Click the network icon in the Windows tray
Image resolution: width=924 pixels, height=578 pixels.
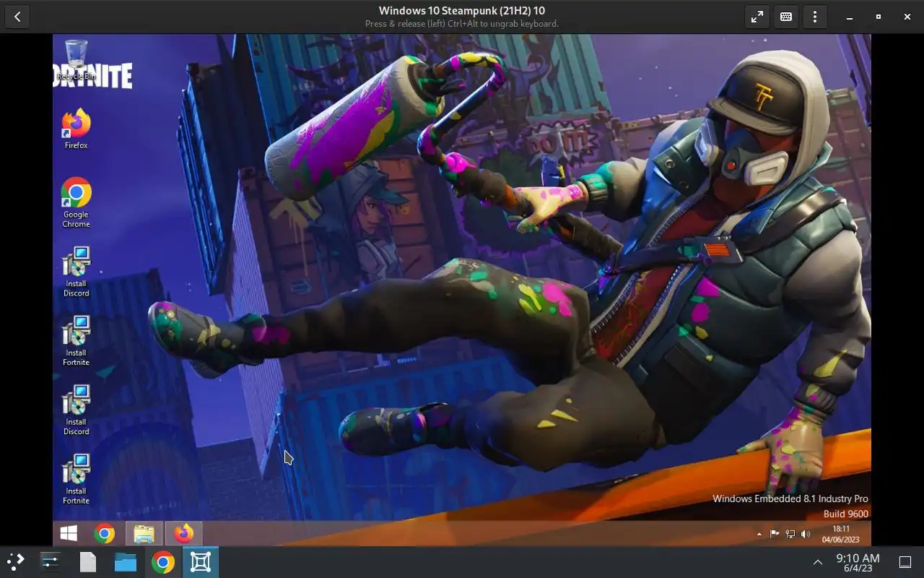coord(790,534)
